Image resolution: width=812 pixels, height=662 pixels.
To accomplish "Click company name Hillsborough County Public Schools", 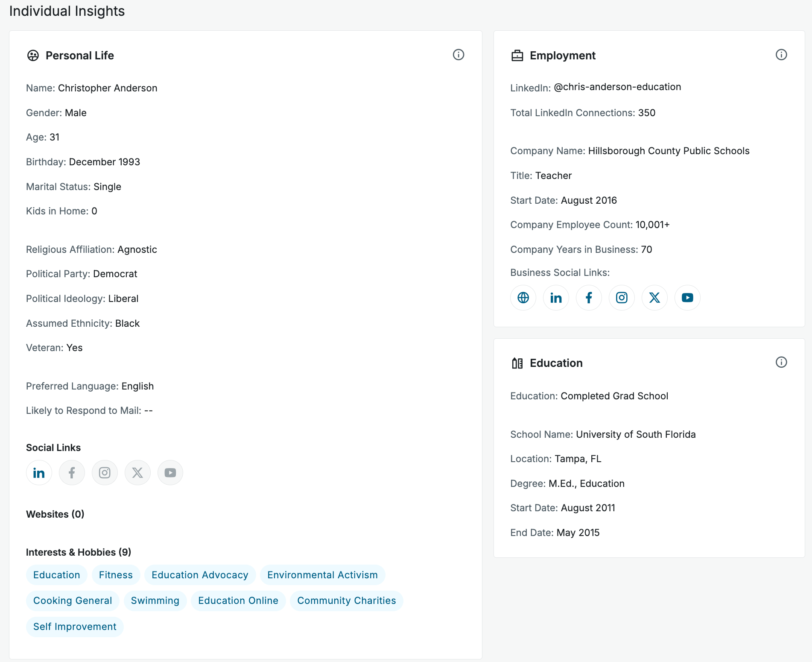I will pyautogui.click(x=669, y=151).
